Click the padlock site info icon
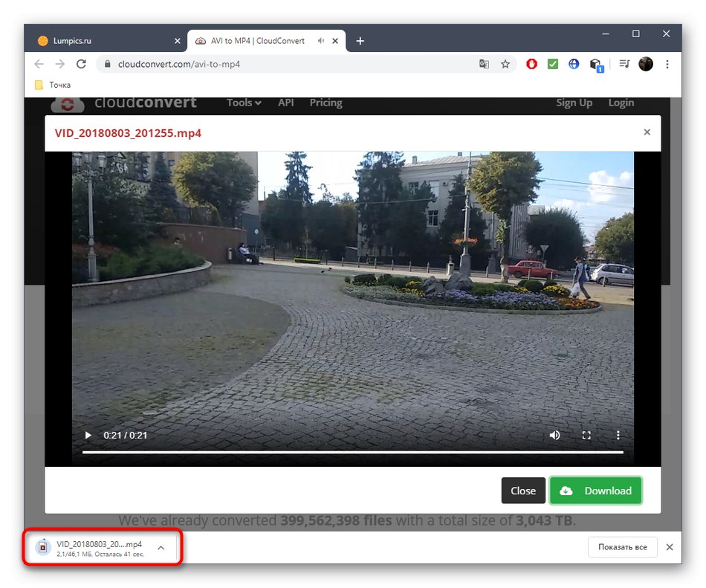 click(x=107, y=64)
